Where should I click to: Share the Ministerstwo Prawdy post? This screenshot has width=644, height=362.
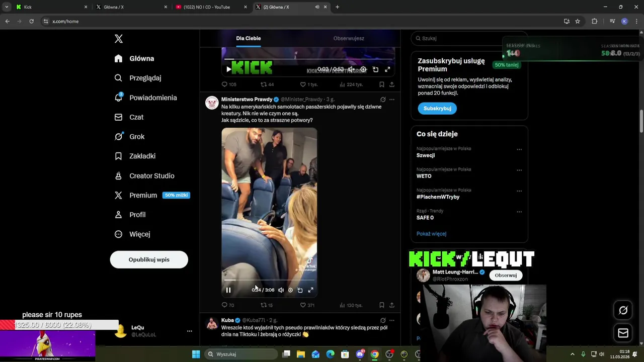pyautogui.click(x=392, y=305)
